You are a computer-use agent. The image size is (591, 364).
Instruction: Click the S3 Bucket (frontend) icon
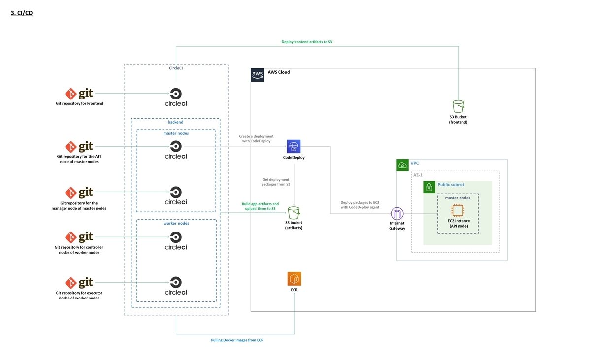pyautogui.click(x=459, y=106)
